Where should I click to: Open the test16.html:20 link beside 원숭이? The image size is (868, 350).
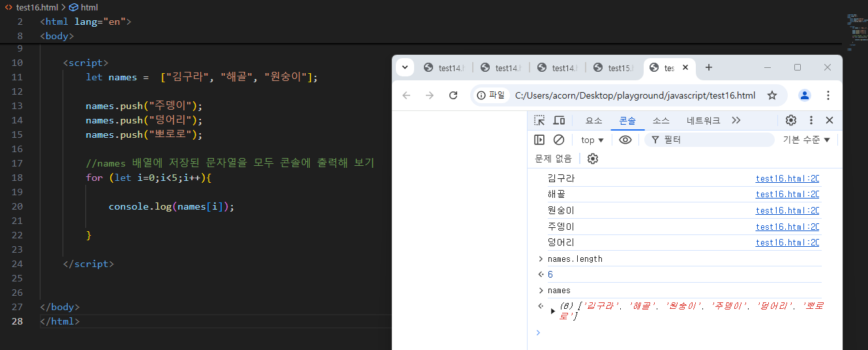[787, 210]
